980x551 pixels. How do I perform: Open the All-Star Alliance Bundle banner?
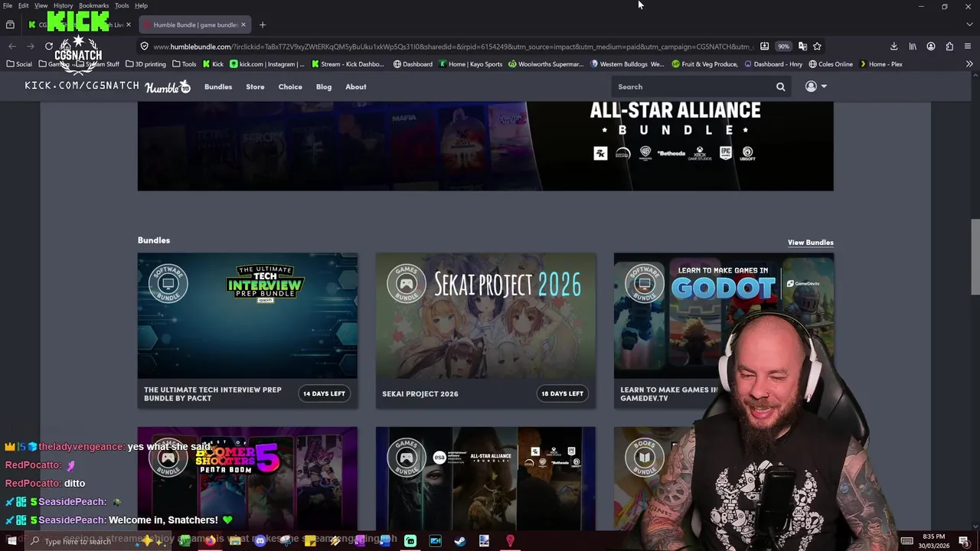[x=485, y=145]
